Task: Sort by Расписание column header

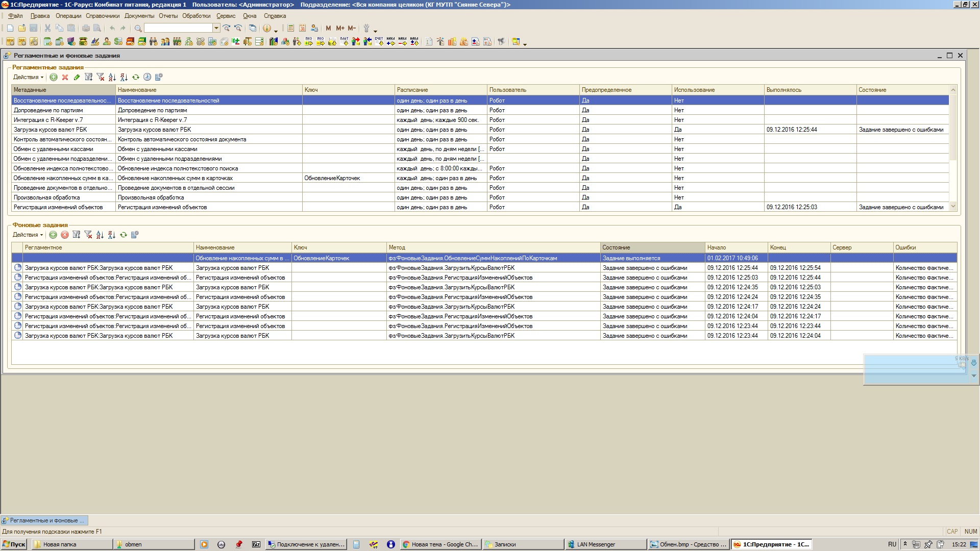Action: pos(441,90)
